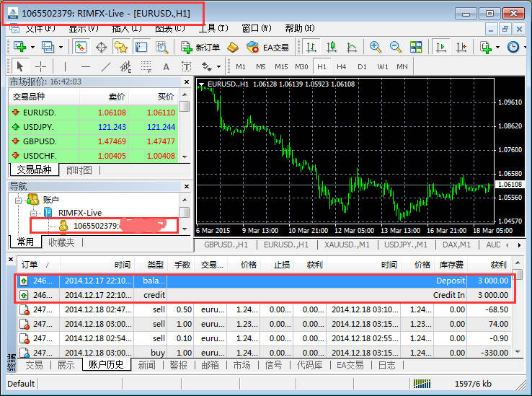Click the MetaQuotes language editor book icon
Viewport: 532px width, 396px height.
point(232,47)
